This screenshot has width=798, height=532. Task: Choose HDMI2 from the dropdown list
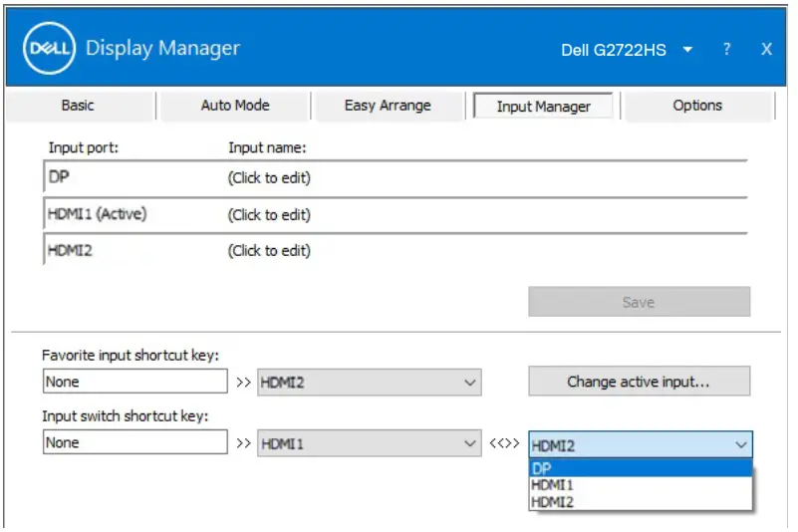[x=641, y=502]
